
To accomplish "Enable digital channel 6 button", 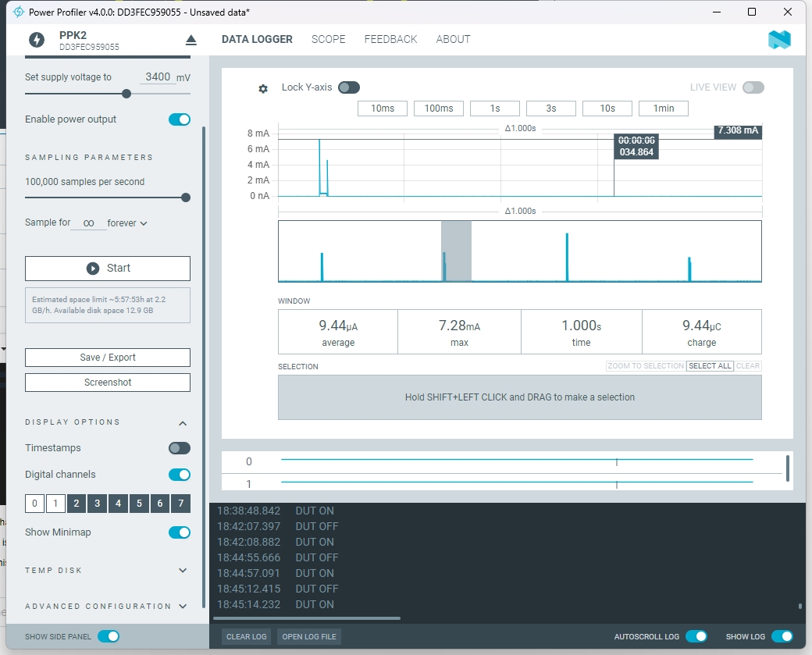I will pos(160,504).
